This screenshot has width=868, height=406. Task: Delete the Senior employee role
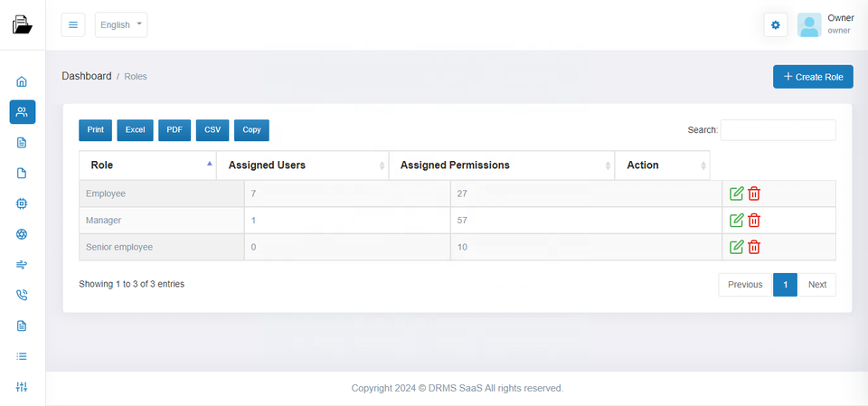pos(754,248)
